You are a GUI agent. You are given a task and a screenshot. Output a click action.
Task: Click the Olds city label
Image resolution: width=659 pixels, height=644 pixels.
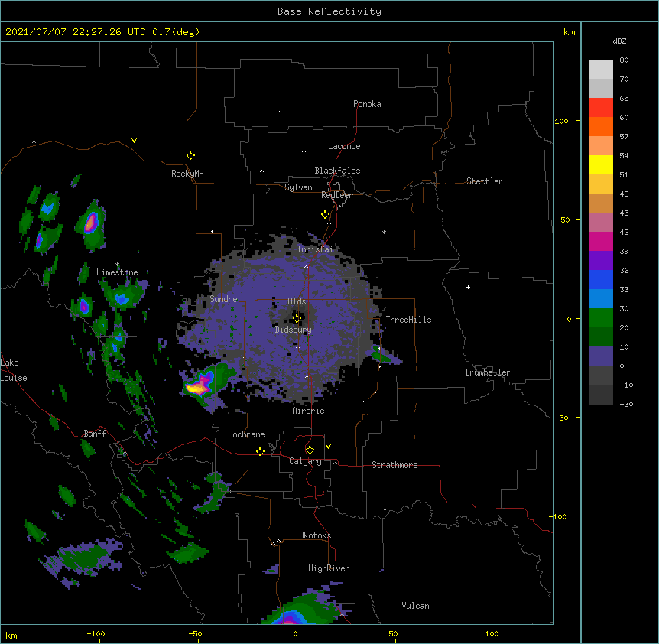297,301
